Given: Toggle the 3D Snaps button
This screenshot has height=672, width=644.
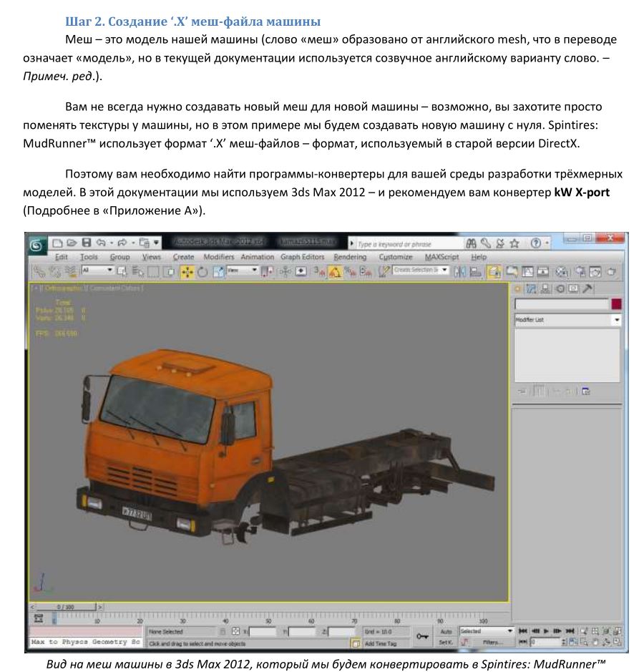Looking at the screenshot, I should pos(318,271).
